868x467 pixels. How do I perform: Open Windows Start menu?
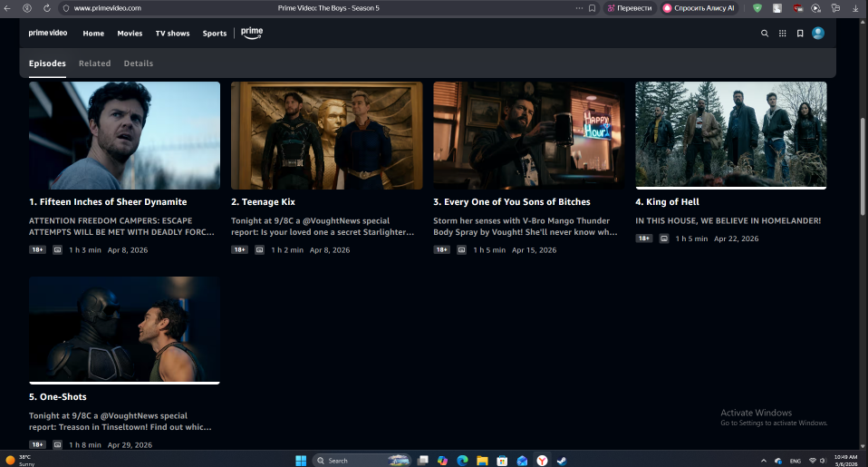301,461
